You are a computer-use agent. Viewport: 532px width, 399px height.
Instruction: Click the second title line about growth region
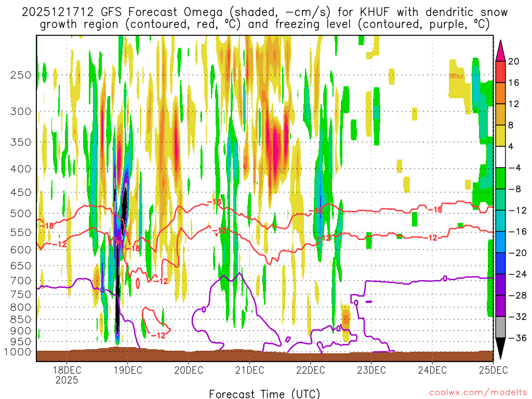coord(264,24)
